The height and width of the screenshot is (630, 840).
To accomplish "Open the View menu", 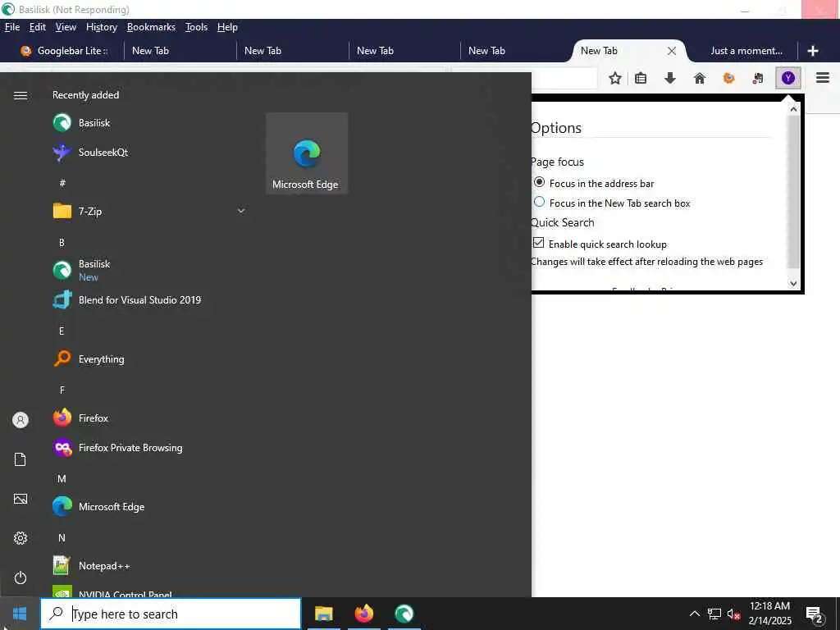I will click(66, 27).
